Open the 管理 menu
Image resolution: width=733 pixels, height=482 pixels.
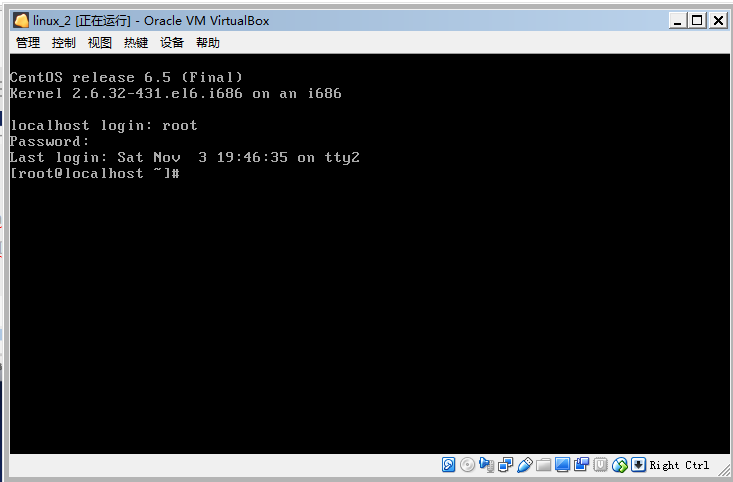28,43
